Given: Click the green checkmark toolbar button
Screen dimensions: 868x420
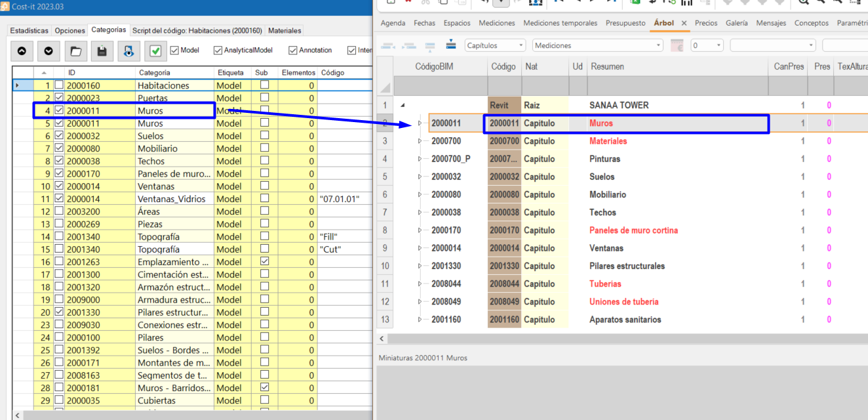Looking at the screenshot, I should [x=155, y=51].
